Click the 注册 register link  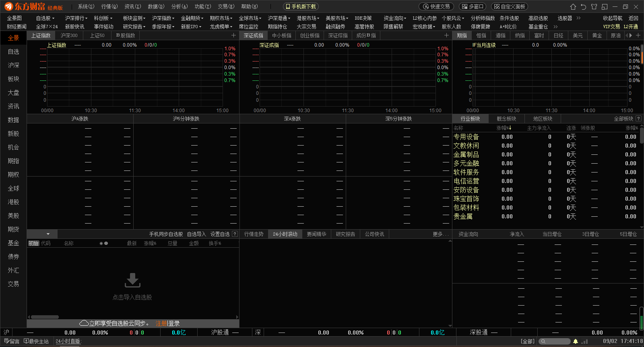coord(161,323)
